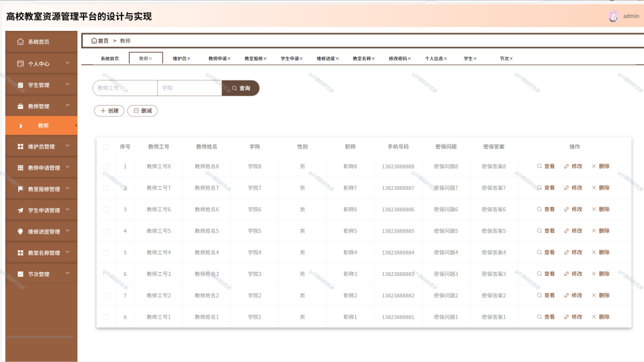This screenshot has width=644, height=362.
Task: Click the 删减 button
Action: pyautogui.click(x=143, y=111)
